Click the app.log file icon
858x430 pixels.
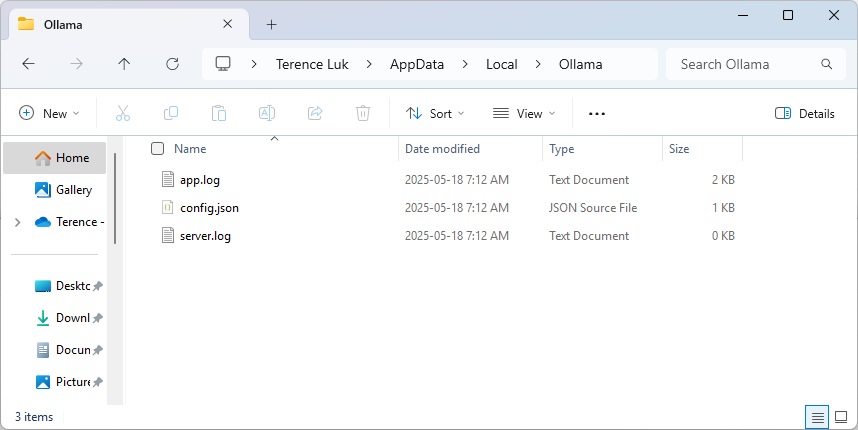click(x=168, y=179)
